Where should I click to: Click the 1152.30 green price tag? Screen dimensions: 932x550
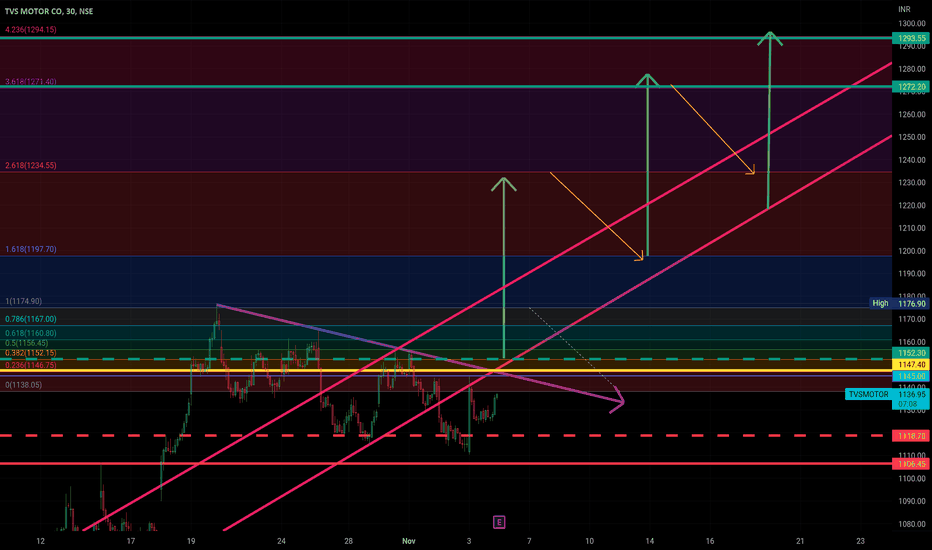[x=911, y=353]
